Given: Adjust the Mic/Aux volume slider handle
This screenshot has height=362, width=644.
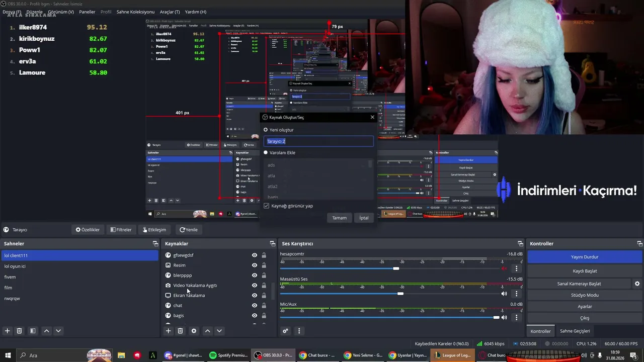Looking at the screenshot, I should (497, 318).
